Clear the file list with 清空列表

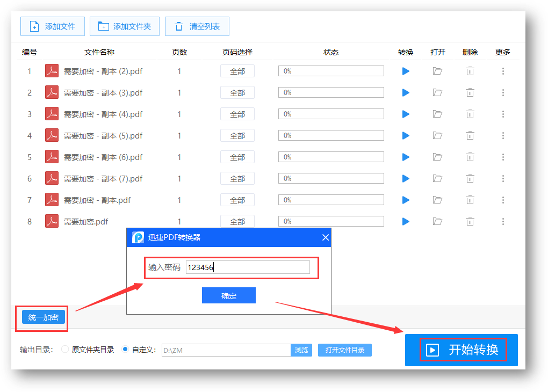click(x=197, y=26)
